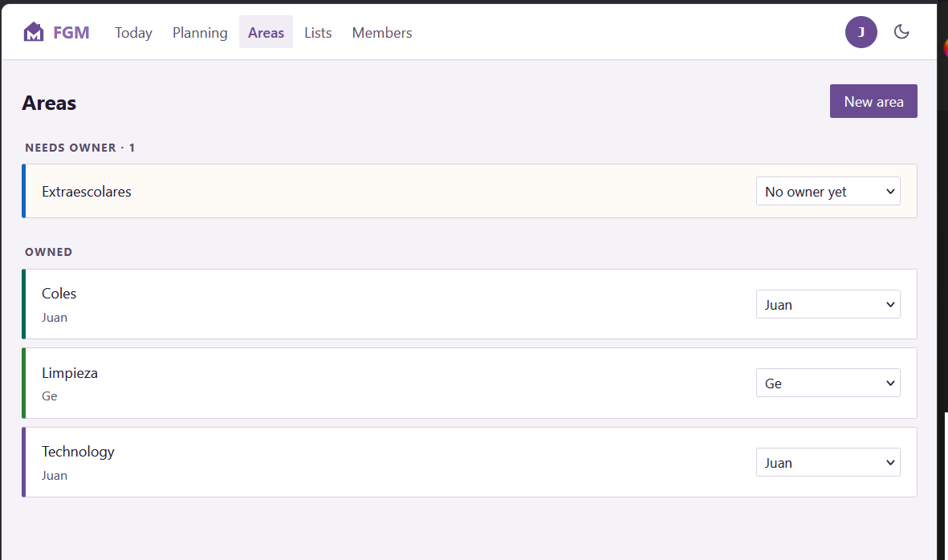Click the Extraescolares area name

pos(87,192)
